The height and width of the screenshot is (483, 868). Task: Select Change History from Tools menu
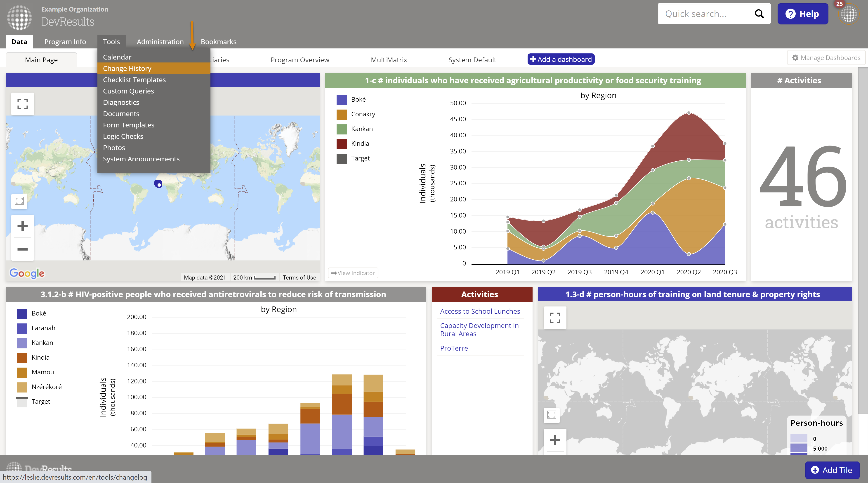click(x=127, y=69)
